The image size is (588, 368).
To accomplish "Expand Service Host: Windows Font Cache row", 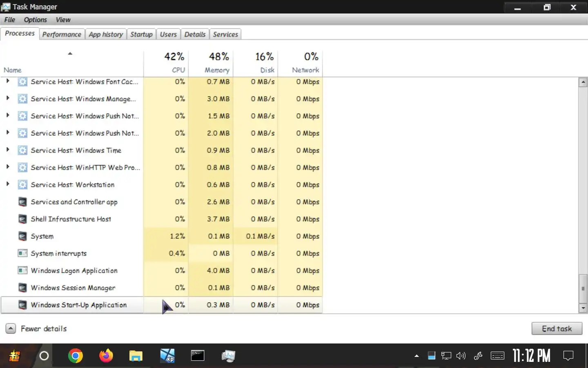I will tap(8, 81).
